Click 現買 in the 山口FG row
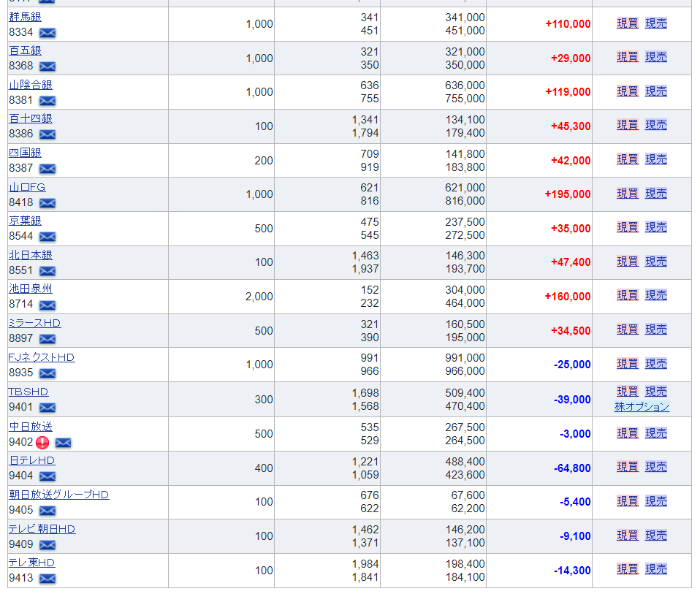This screenshot has height=594, width=700. click(628, 194)
